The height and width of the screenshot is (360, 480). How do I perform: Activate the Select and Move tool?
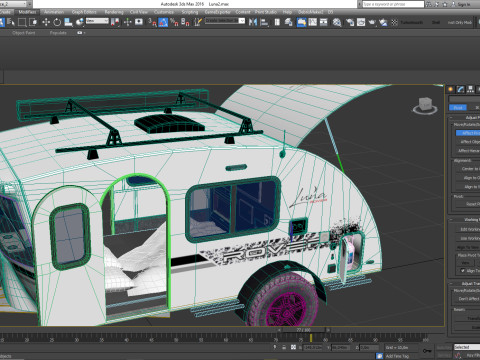[x=46, y=22]
